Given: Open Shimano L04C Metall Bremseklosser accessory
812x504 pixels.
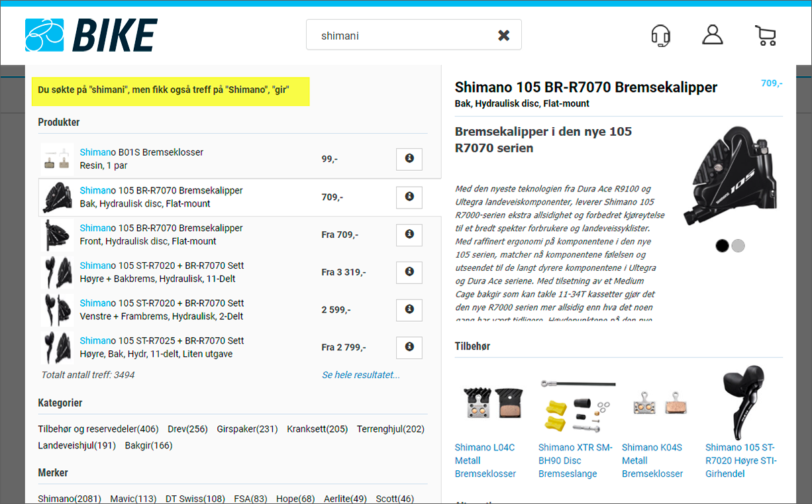Looking at the screenshot, I should (x=485, y=460).
